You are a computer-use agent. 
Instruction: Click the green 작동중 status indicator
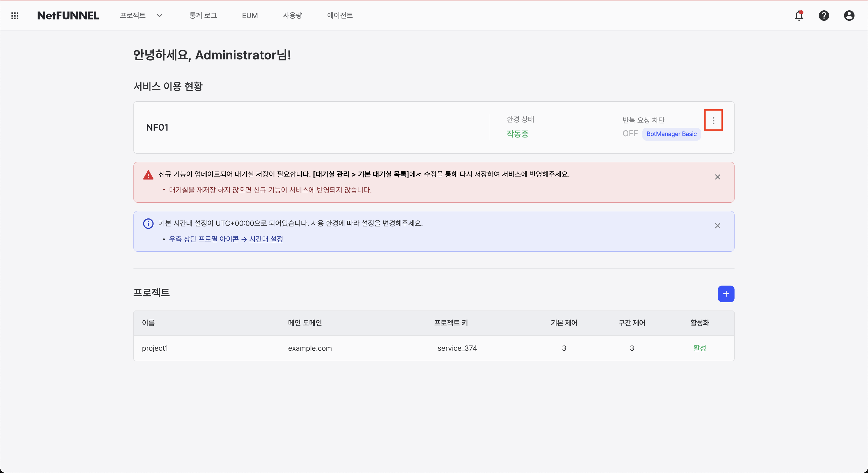tap(517, 133)
